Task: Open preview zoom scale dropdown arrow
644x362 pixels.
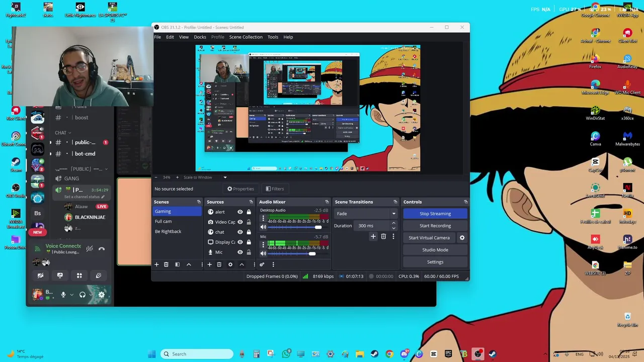Action: pos(225,177)
